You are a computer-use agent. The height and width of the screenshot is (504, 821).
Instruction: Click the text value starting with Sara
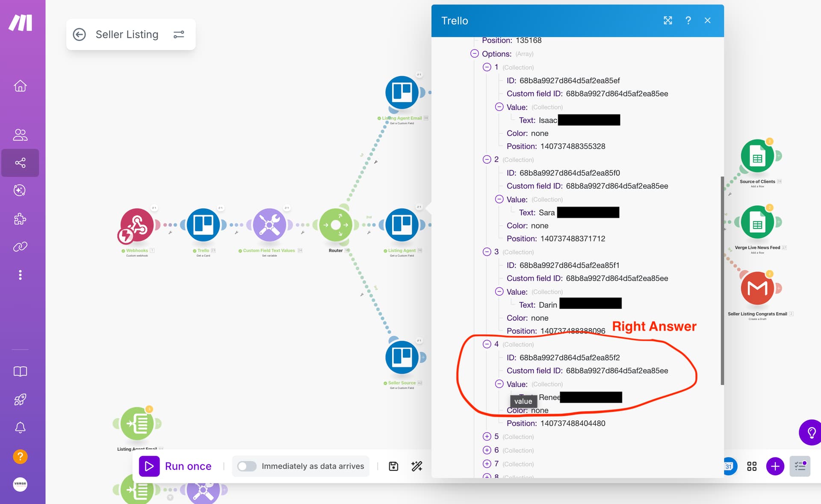(579, 212)
